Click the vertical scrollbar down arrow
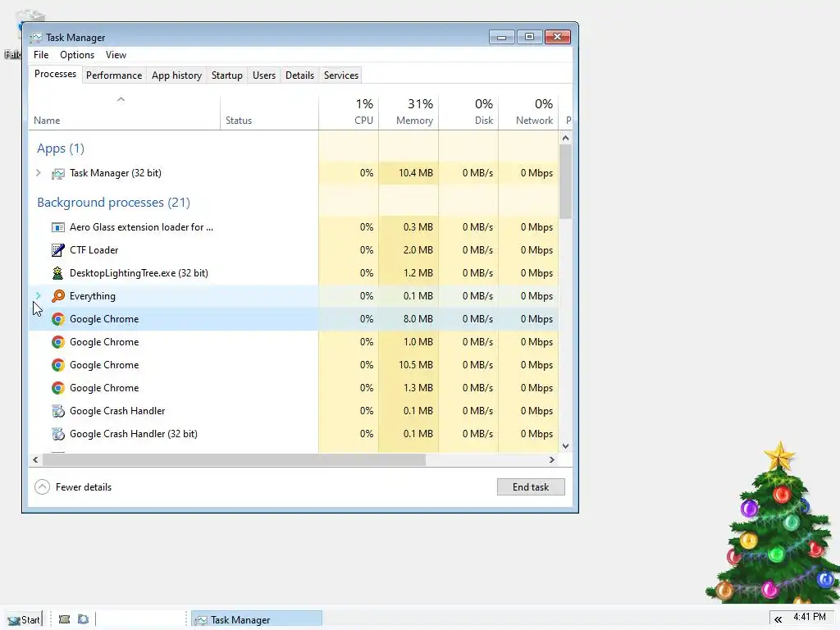The image size is (840, 630). click(566, 446)
